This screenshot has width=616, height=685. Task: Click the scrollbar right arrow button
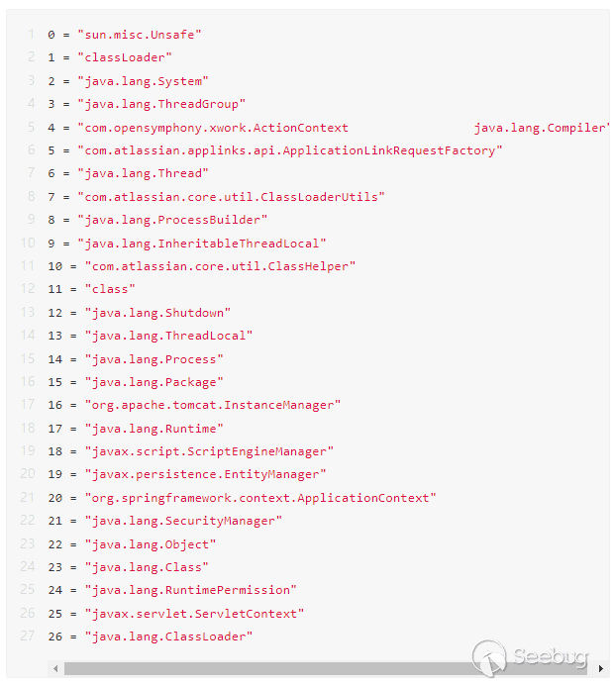point(601,669)
